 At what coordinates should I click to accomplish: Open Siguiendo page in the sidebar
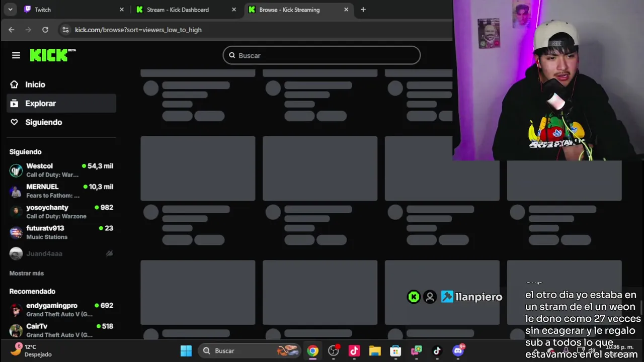(61, 122)
